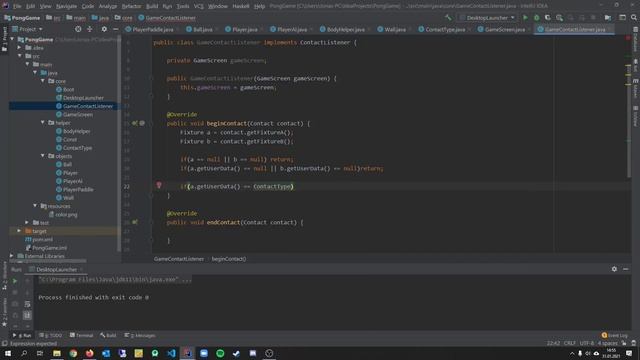Open the File menu
Image resolution: width=640 pixels, height=360 pixels.
point(17,6)
